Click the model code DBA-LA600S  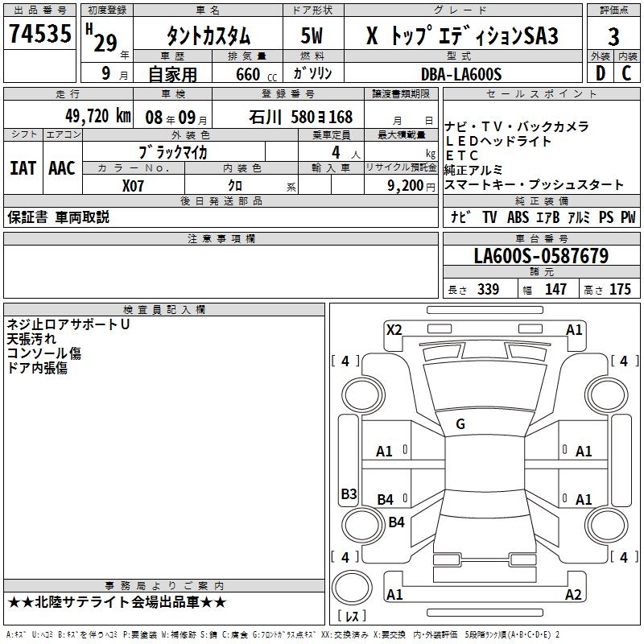click(460, 74)
